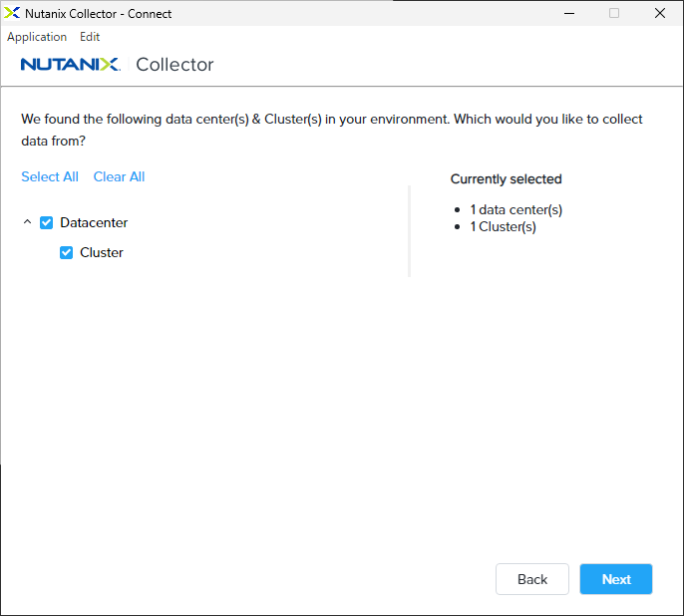
Task: Return to previous step with Back
Action: [x=532, y=579]
